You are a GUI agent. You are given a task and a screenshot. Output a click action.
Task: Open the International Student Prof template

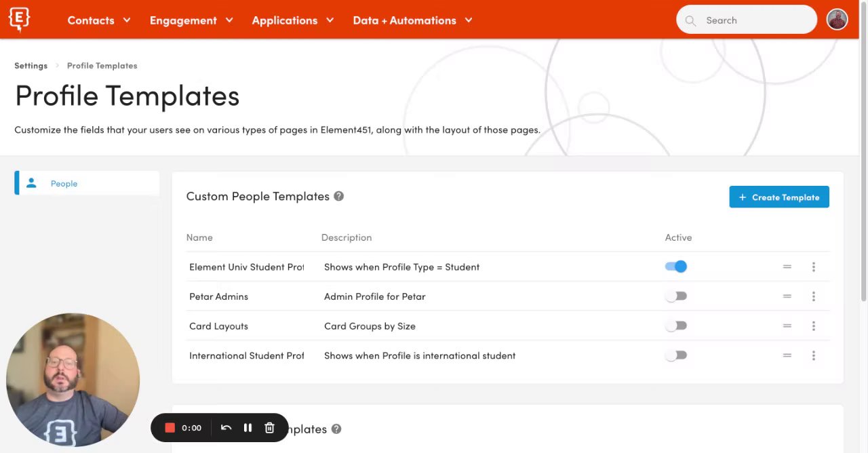[x=246, y=355]
